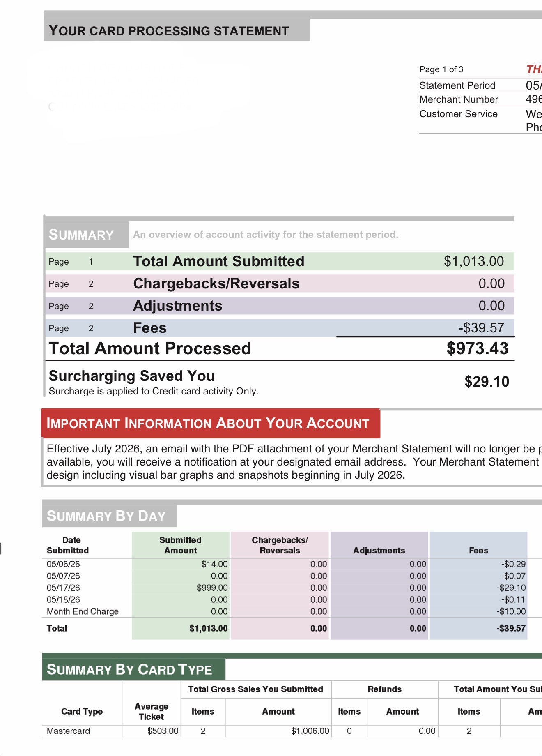Select the bold -$39.57 total fees in day table
This screenshot has height=756, width=542.
[511, 628]
